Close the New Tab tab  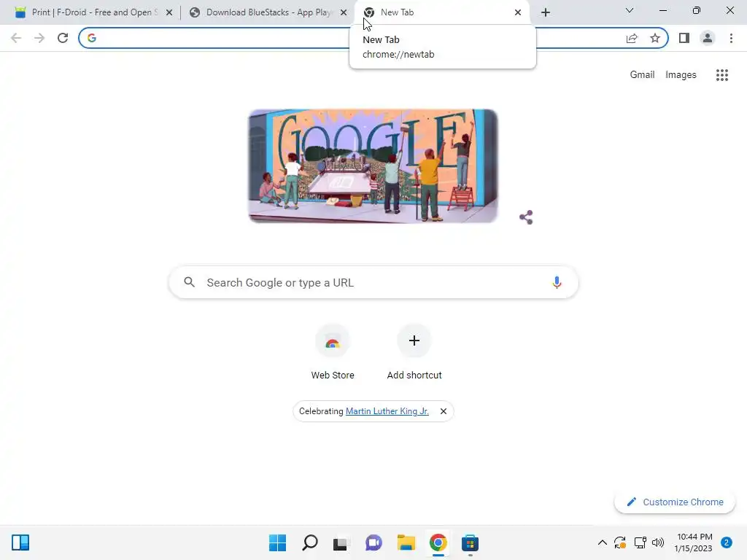point(518,12)
